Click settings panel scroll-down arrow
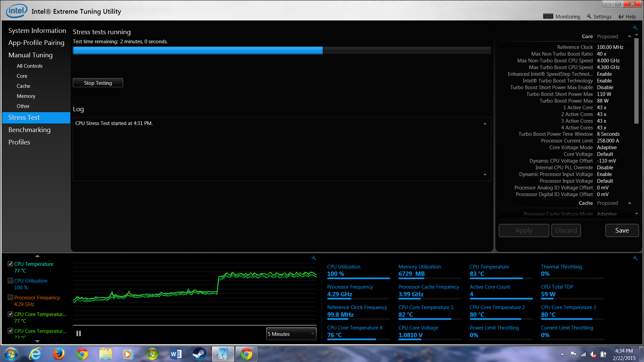 click(637, 214)
